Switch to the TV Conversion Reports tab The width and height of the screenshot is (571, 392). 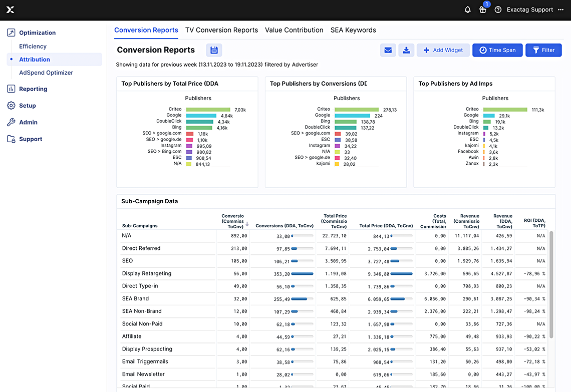(221, 30)
